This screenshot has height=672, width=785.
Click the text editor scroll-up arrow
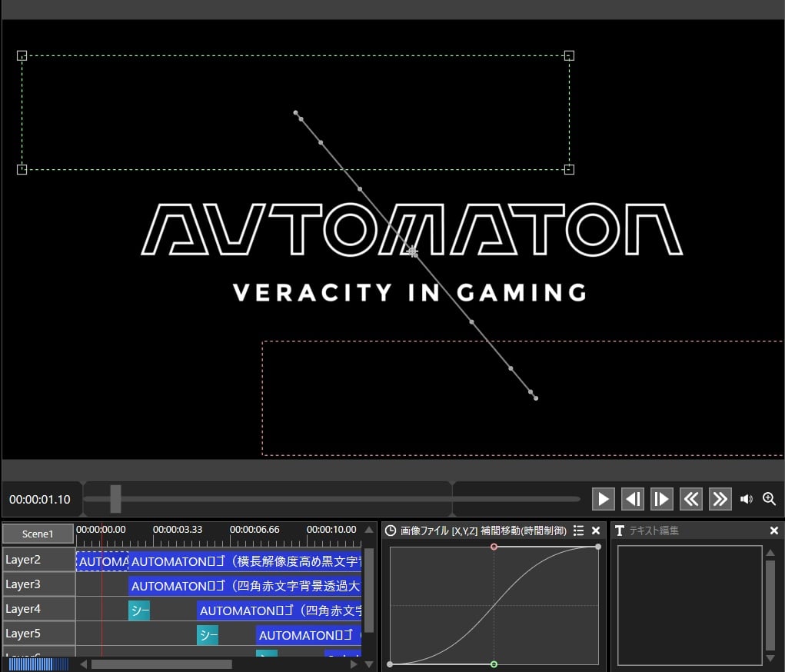pos(770,552)
